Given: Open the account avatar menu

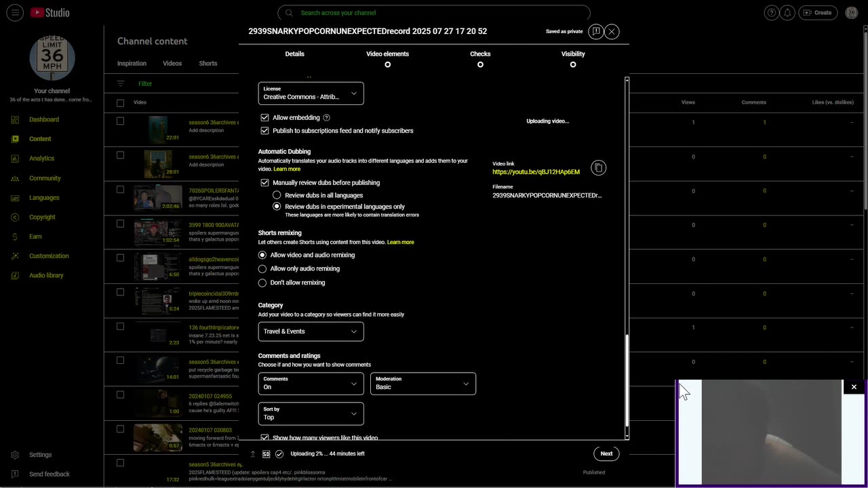Looking at the screenshot, I should [852, 13].
